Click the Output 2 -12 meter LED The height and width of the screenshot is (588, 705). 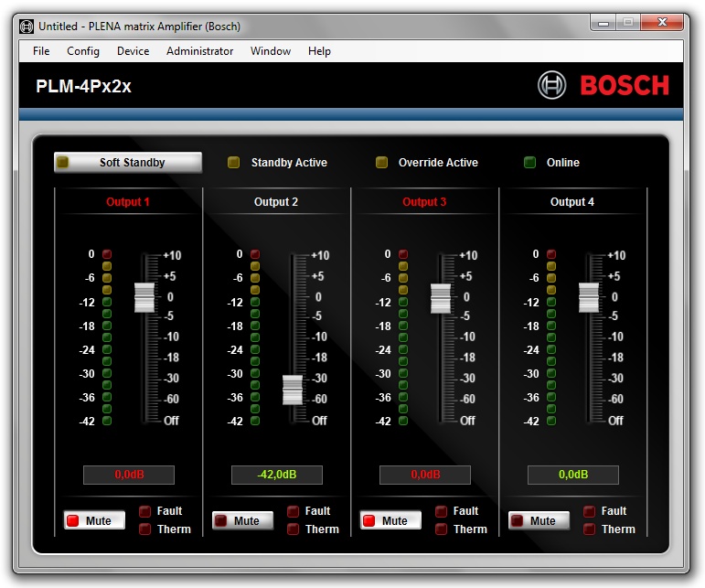255,302
